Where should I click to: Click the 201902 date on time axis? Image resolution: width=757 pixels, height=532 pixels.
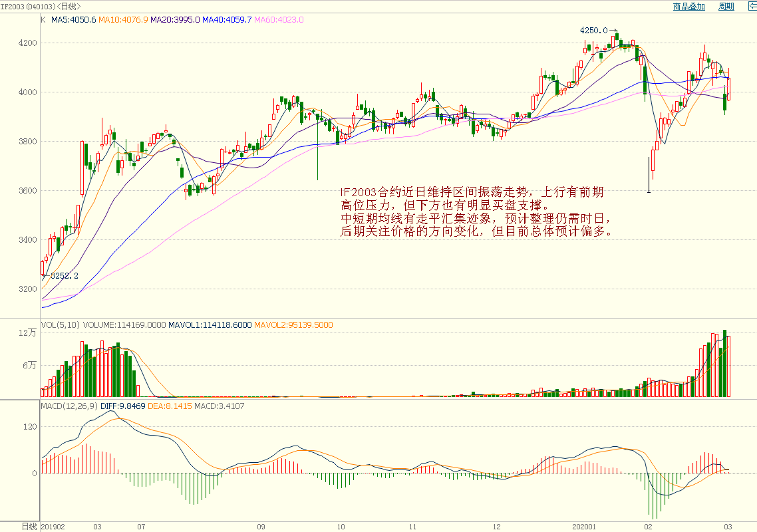tap(53, 527)
